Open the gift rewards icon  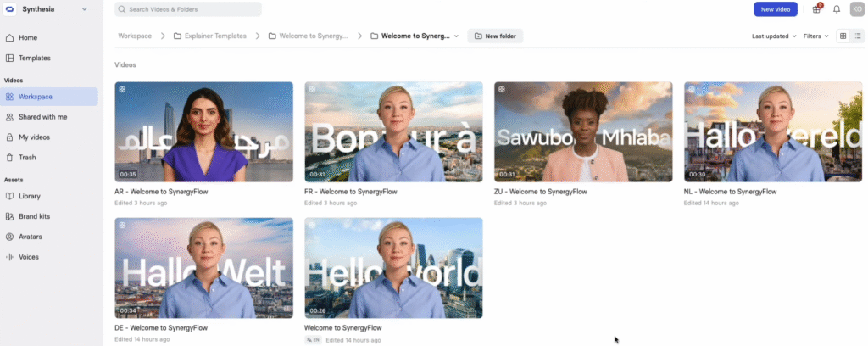coord(816,9)
